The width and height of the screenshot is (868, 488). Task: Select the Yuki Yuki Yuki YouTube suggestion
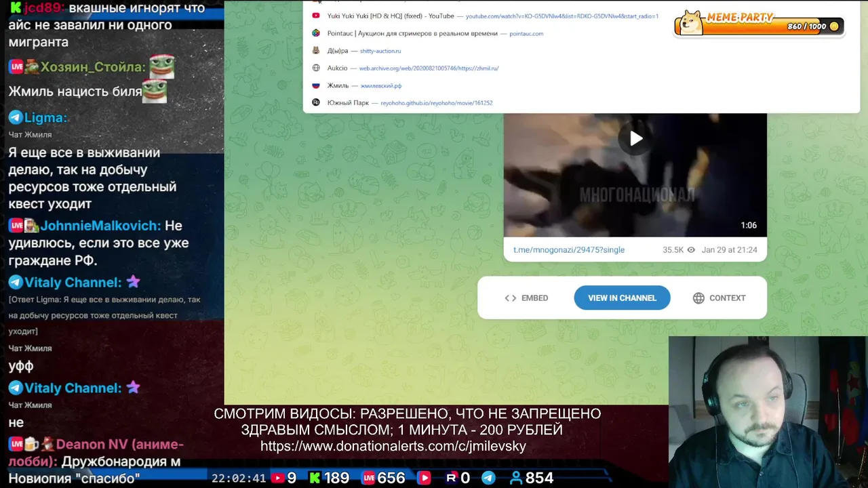click(x=581, y=16)
